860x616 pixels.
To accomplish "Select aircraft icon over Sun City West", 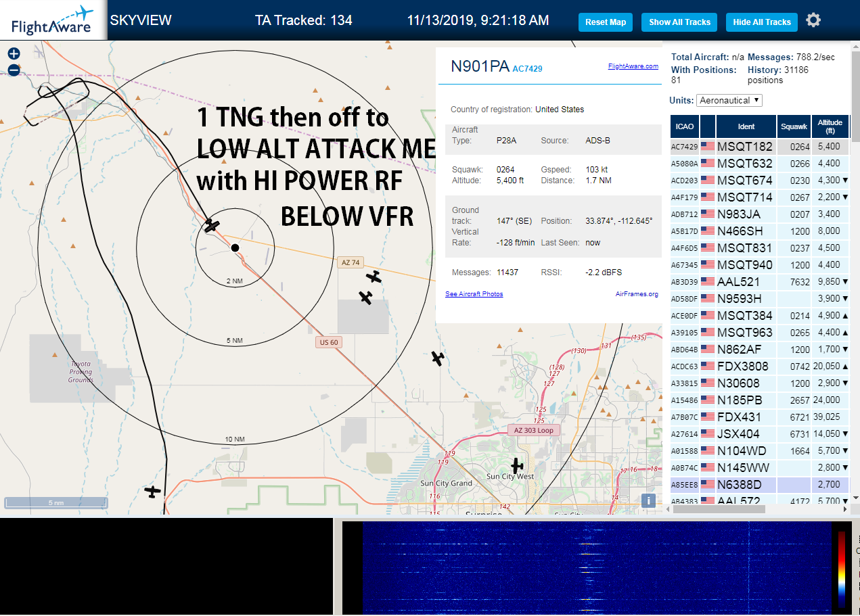I will click(x=517, y=465).
